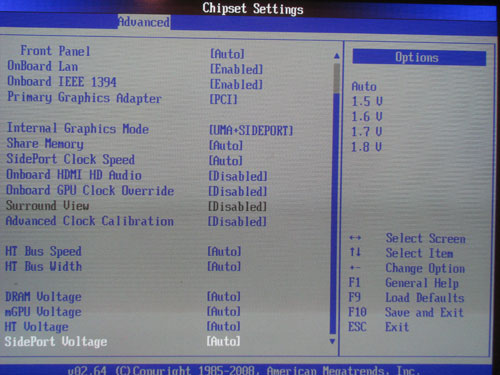Choose 1.5 V in Options list
The image size is (500, 375).
367,101
